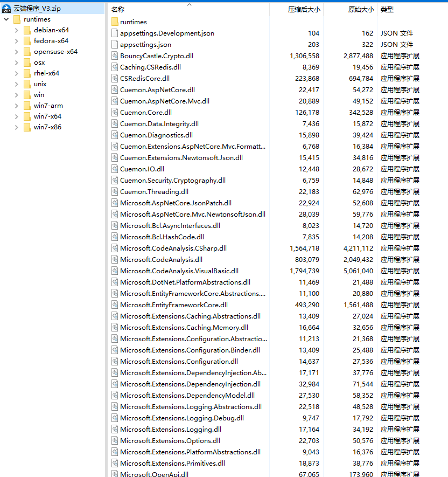Image resolution: width=448 pixels, height=477 pixels.
Task: Select file Microsoft.Extensions.Logging.Debug.dll
Action: [182, 418]
